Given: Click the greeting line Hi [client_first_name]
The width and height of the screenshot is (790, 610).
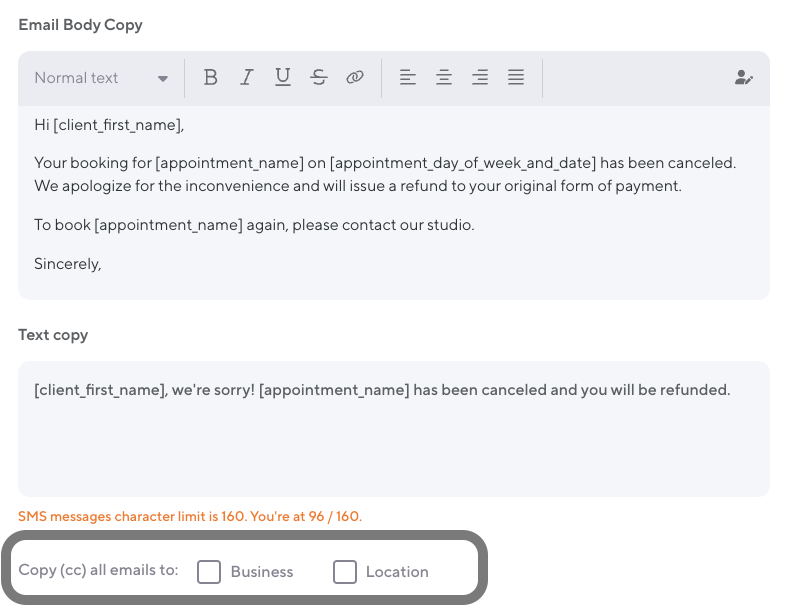Looking at the screenshot, I should point(110,125).
